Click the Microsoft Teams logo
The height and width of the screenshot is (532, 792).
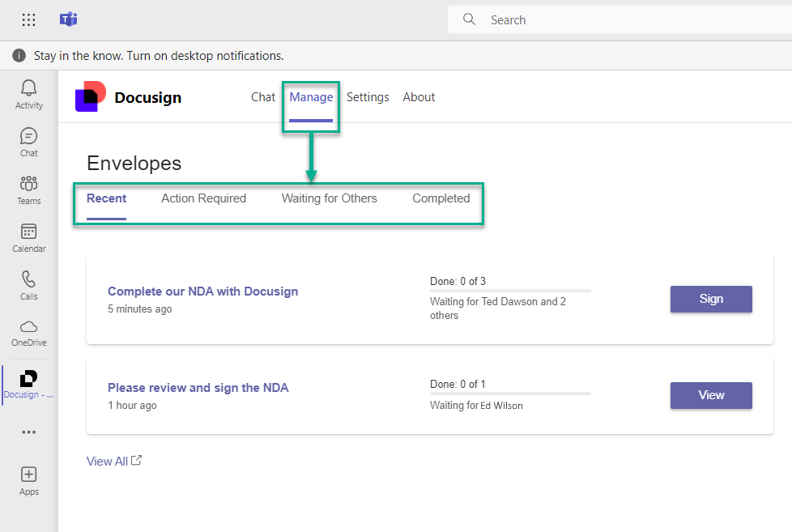[x=69, y=20]
